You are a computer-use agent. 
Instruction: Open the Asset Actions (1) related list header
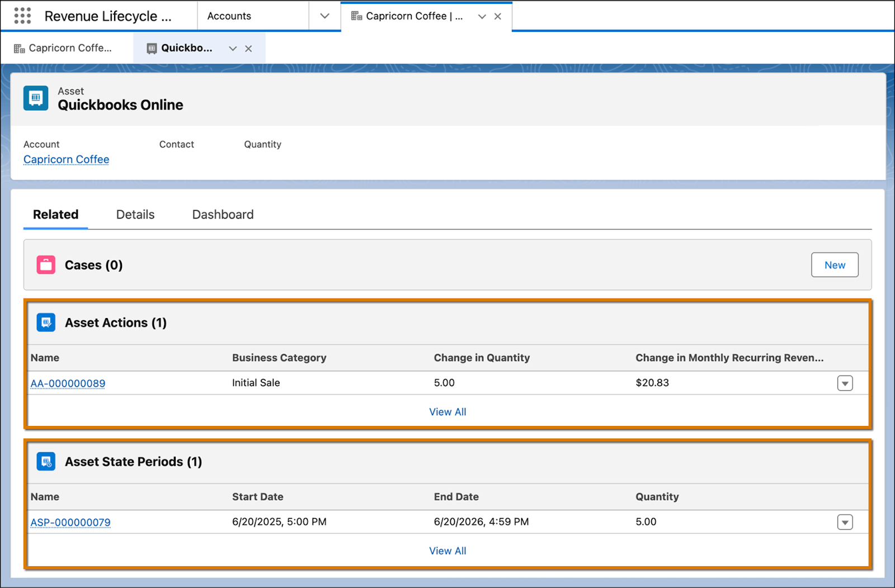coord(116,323)
